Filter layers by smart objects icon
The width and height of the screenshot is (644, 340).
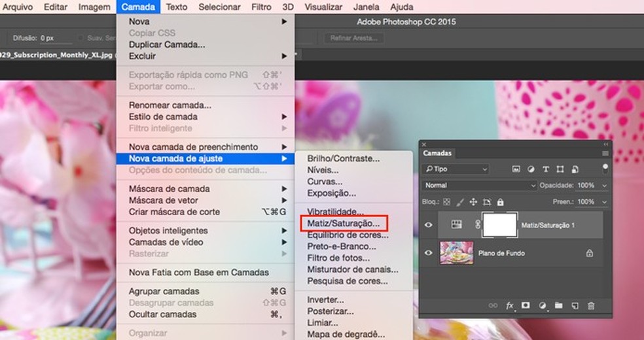tap(575, 169)
